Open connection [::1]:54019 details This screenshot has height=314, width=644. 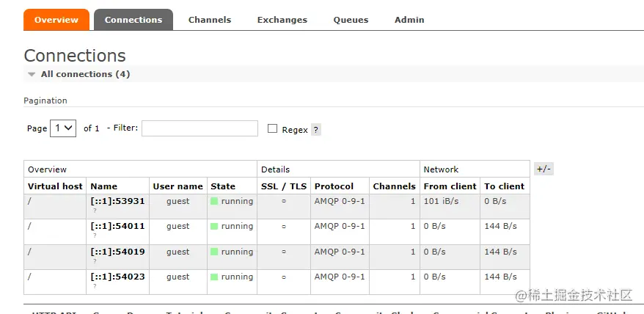click(117, 252)
